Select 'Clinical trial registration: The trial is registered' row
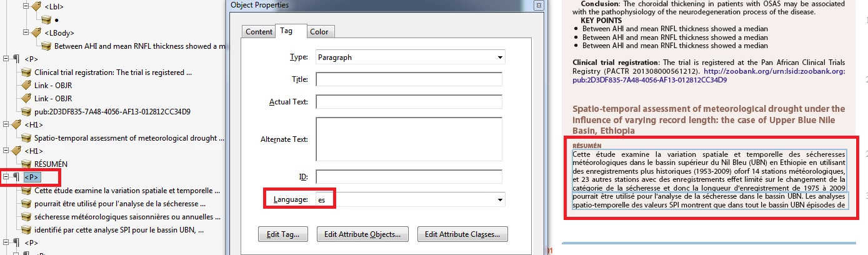 [112, 72]
